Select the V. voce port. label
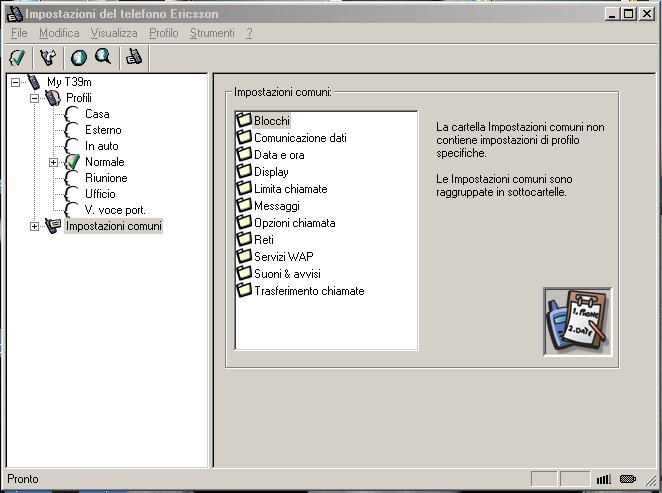Viewport: 662px width, 493px height. click(115, 210)
